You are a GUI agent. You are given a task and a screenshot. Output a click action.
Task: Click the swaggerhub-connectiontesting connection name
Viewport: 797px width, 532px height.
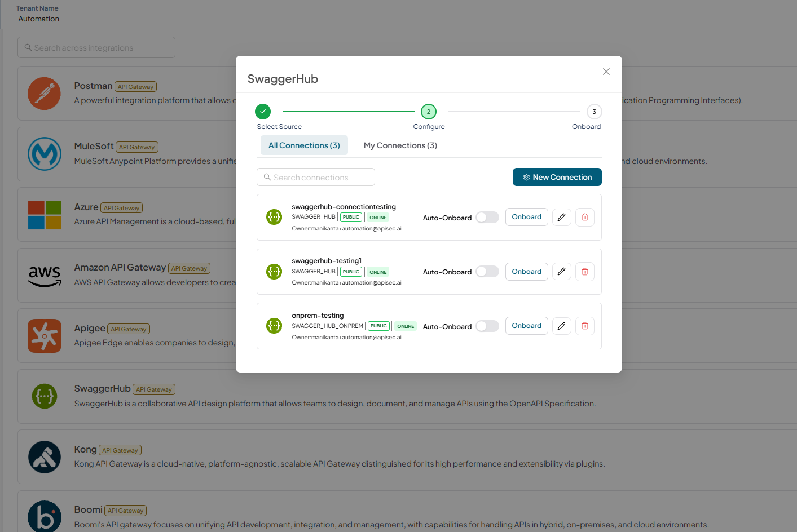[344, 207]
